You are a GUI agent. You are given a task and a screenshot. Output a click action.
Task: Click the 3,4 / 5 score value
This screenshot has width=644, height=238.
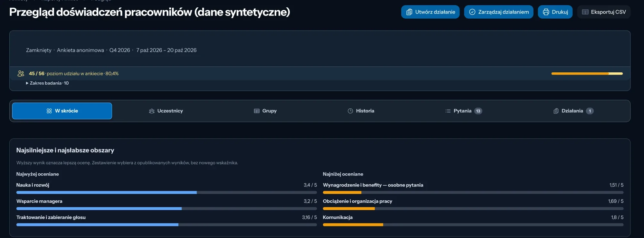[310, 185]
